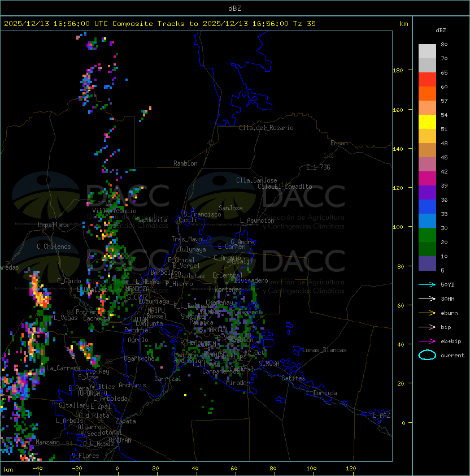
Task: Pick the light gray top swatch of scale
Action: coord(427,51)
